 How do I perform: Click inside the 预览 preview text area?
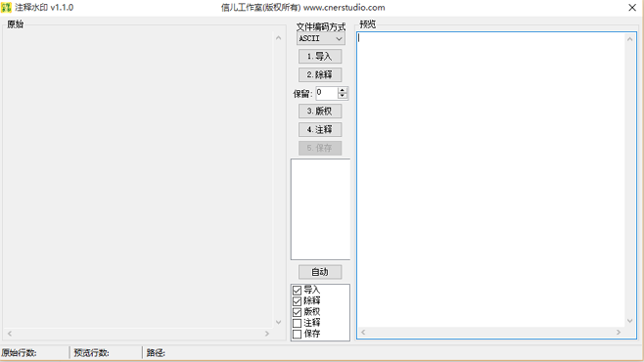point(490,180)
